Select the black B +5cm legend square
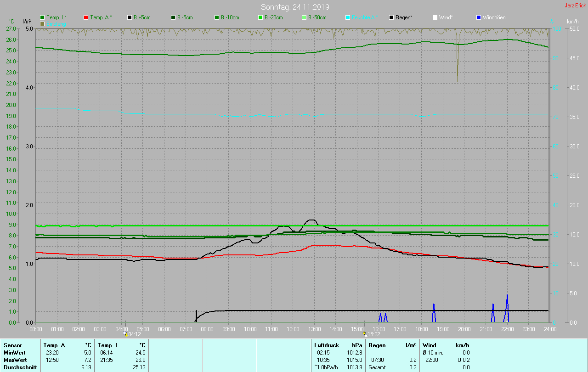 pos(130,17)
